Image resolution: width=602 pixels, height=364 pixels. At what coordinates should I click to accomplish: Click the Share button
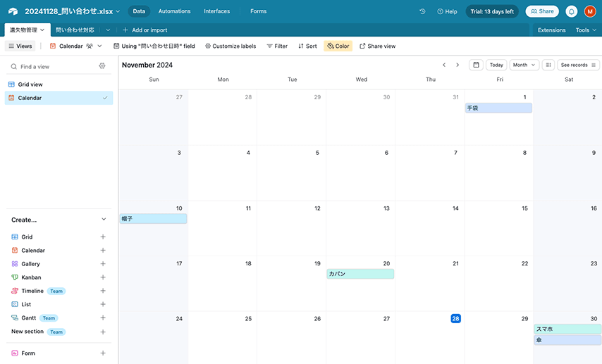tap(542, 11)
